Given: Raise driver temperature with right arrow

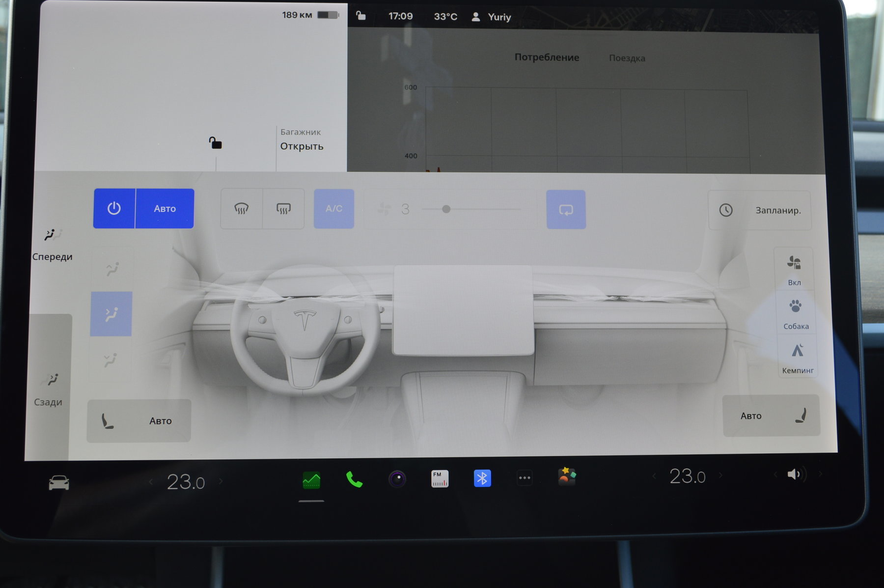Looking at the screenshot, I should tap(221, 481).
